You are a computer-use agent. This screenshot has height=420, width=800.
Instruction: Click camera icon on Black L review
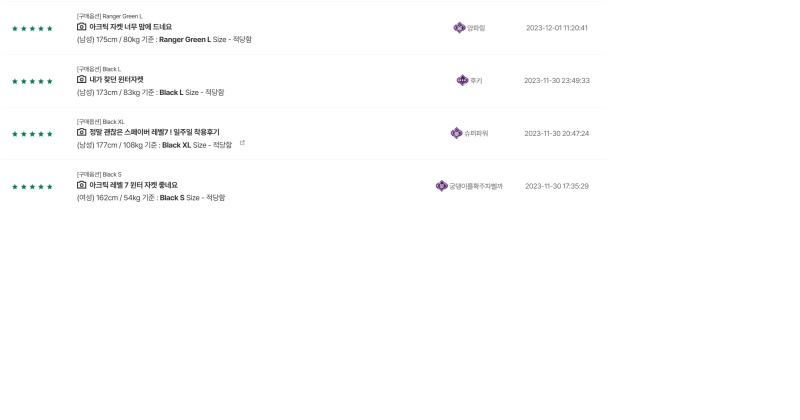(x=82, y=80)
